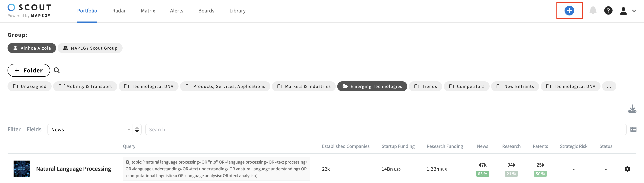Image resolution: width=644 pixels, height=183 pixels.
Task: Click the download export icon
Action: coord(632,109)
